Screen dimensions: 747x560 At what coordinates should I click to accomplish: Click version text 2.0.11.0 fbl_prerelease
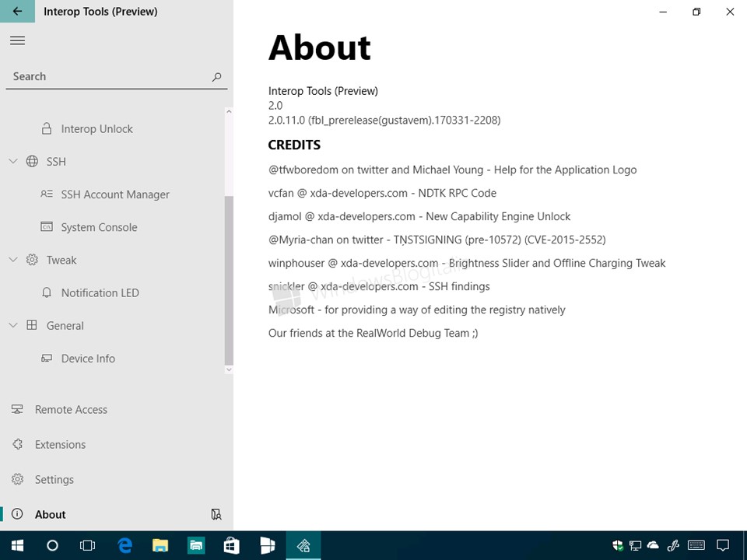384,120
